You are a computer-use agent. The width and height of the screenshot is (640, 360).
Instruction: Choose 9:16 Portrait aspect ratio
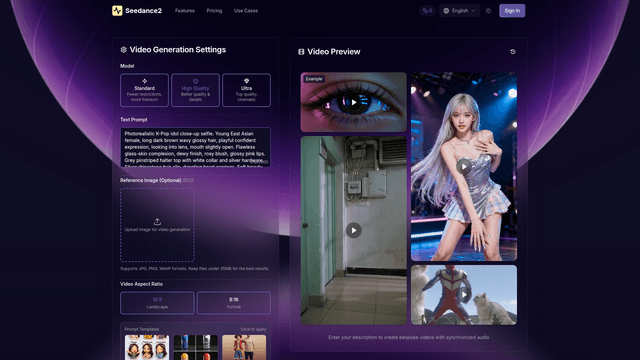click(x=234, y=303)
